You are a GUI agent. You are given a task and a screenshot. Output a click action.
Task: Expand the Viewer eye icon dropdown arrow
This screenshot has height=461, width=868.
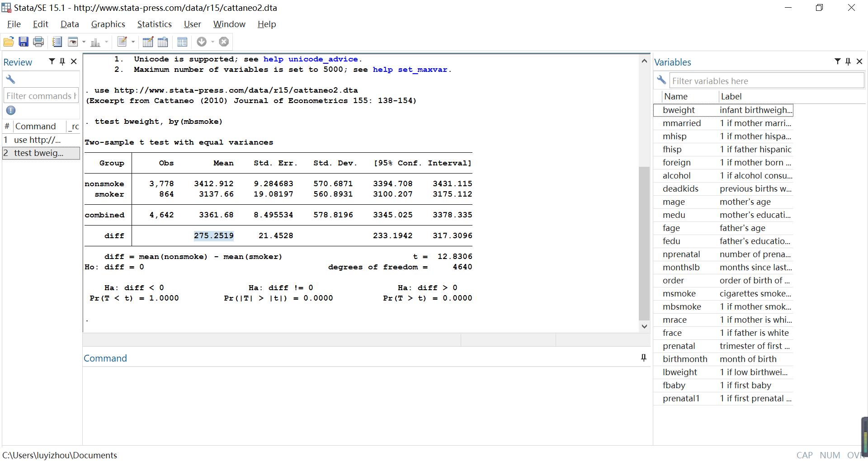(84, 42)
